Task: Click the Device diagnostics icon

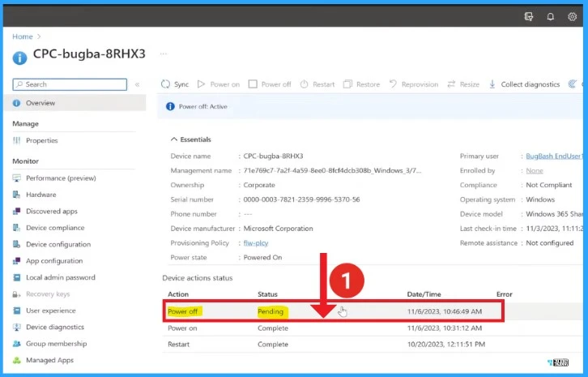Action: click(x=16, y=327)
